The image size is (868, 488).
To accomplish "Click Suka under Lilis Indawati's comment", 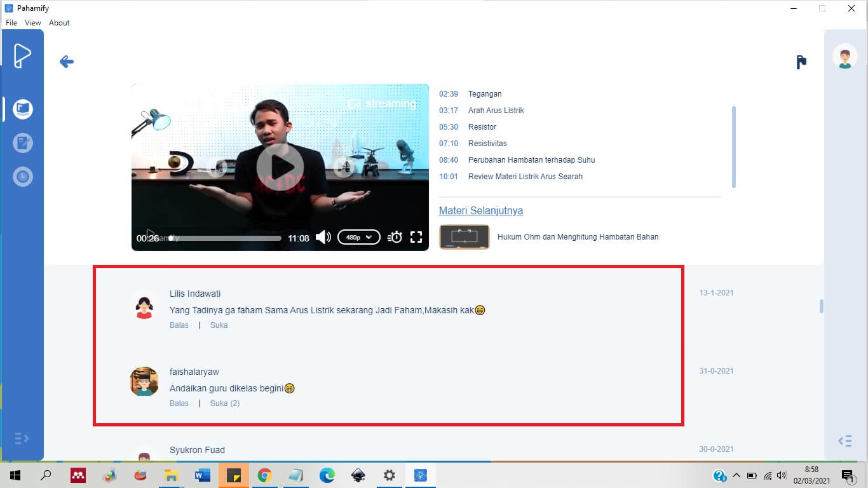I will coord(219,325).
